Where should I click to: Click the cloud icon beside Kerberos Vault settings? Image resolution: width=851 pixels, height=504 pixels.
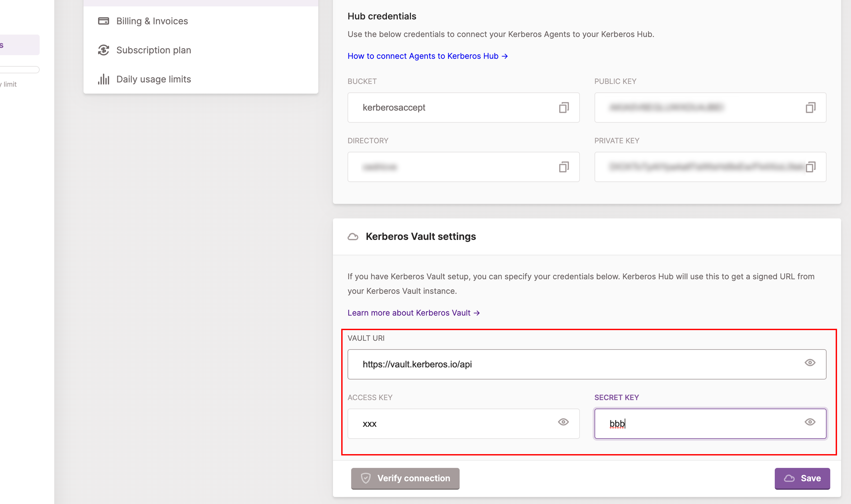tap(353, 236)
